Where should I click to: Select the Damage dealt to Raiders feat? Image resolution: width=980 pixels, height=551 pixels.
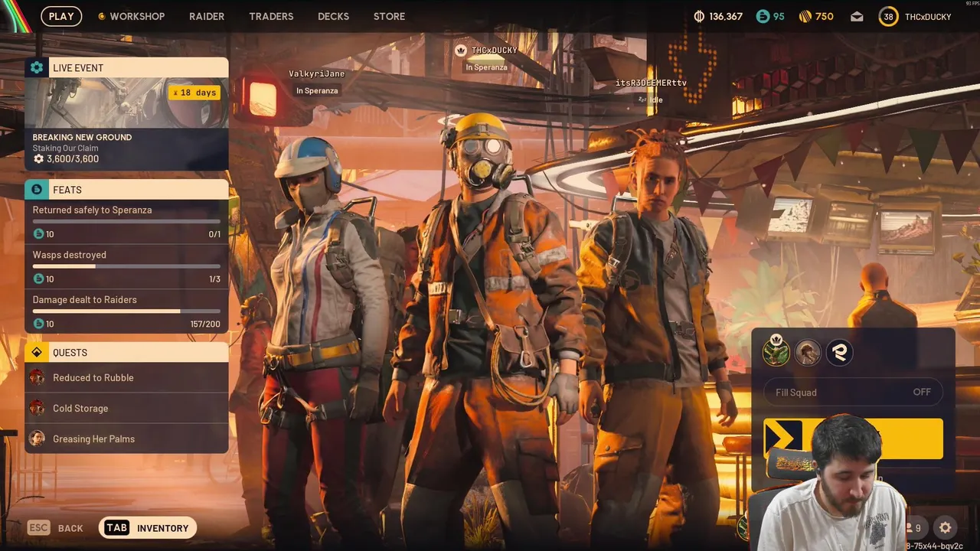[x=126, y=311]
